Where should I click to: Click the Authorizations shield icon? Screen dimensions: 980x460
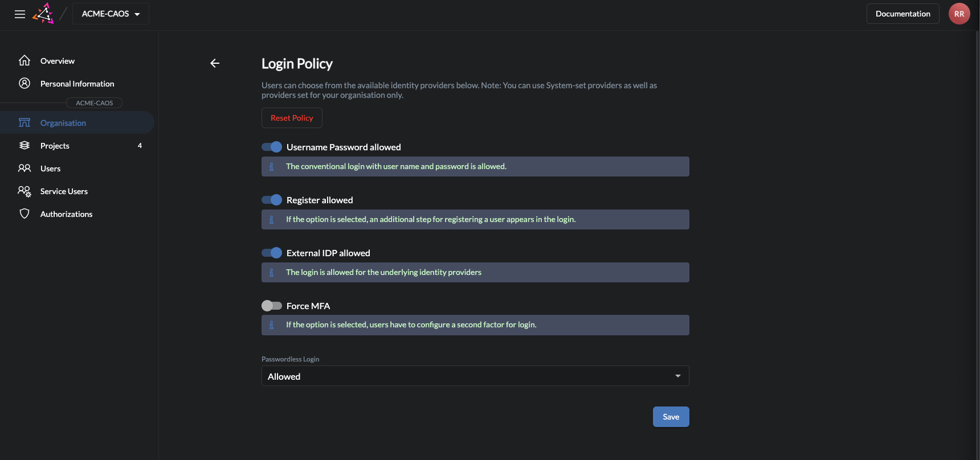click(24, 214)
